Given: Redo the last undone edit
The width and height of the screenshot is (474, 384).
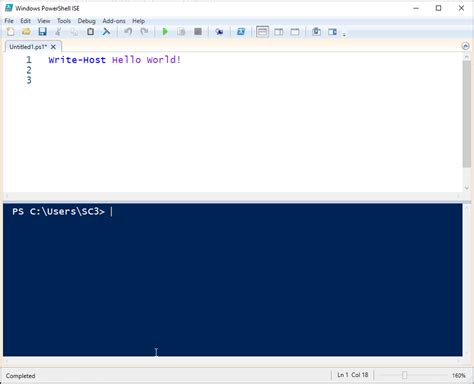Looking at the screenshot, I should pyautogui.click(x=144, y=32).
